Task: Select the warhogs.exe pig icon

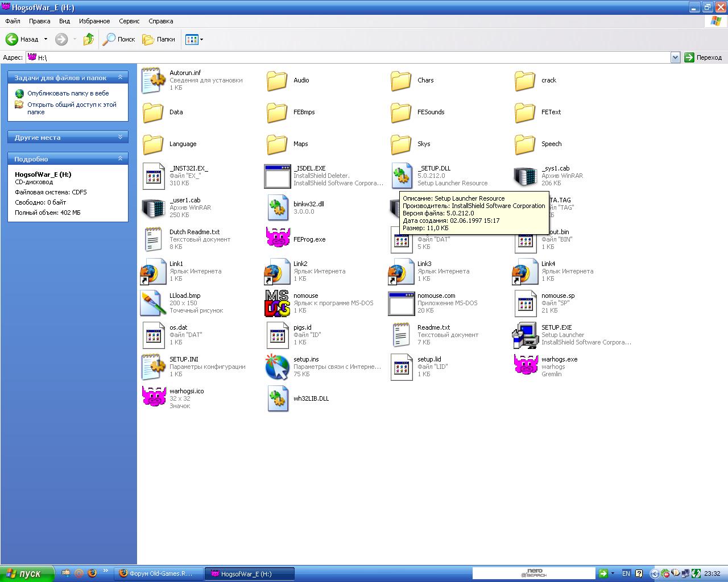Action: [526, 365]
